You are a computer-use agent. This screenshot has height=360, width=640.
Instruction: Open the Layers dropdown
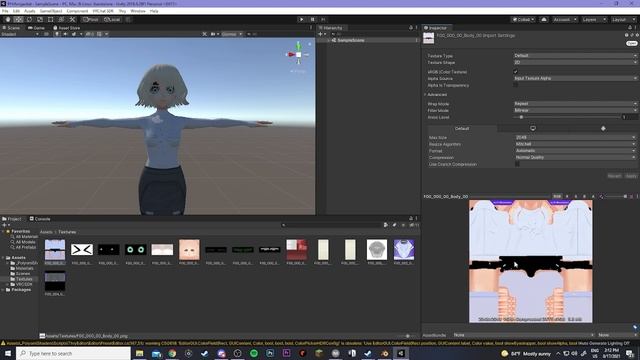(x=593, y=20)
